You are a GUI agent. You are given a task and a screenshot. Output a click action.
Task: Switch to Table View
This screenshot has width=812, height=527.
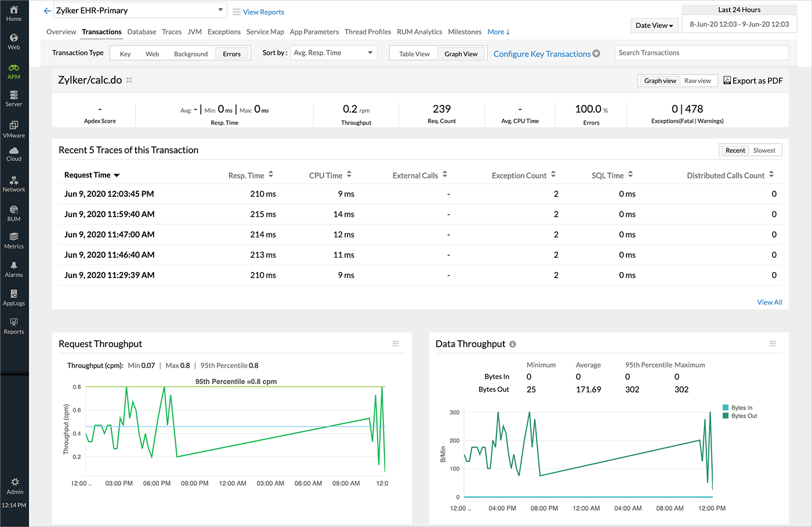point(414,54)
